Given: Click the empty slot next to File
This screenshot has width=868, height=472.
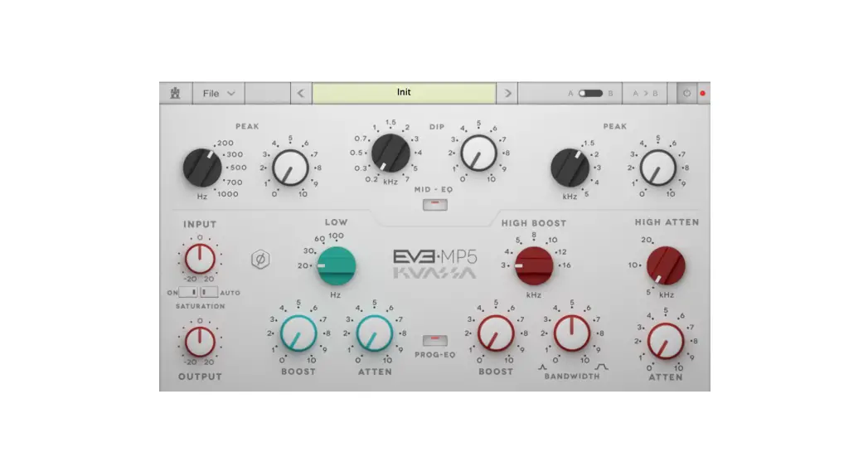Looking at the screenshot, I should [268, 93].
